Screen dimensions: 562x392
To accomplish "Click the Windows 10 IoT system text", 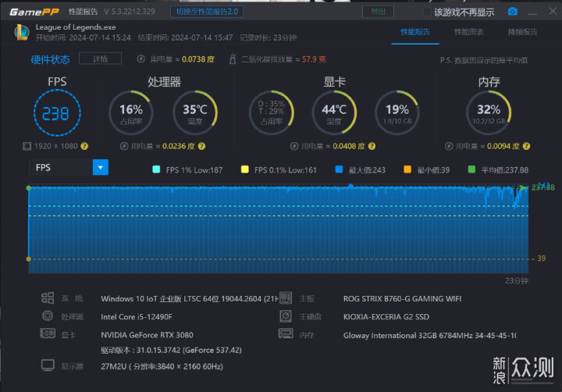I will tap(189, 298).
